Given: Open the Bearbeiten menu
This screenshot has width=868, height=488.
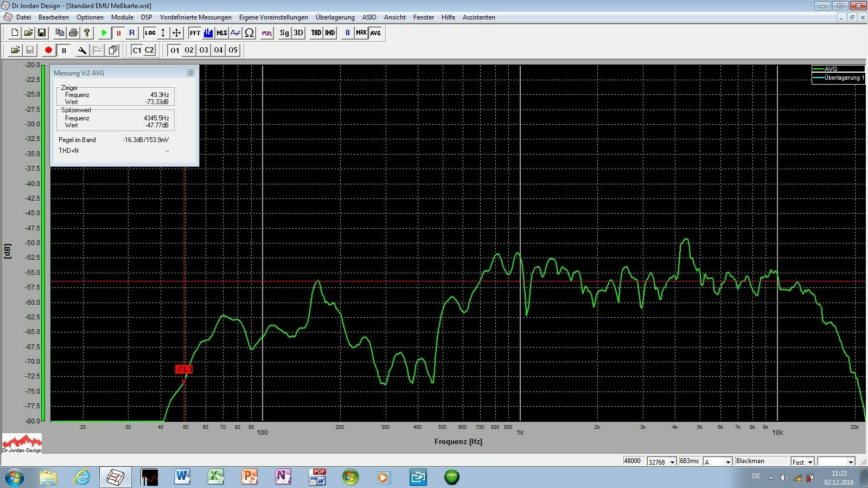Looking at the screenshot, I should pos(54,17).
